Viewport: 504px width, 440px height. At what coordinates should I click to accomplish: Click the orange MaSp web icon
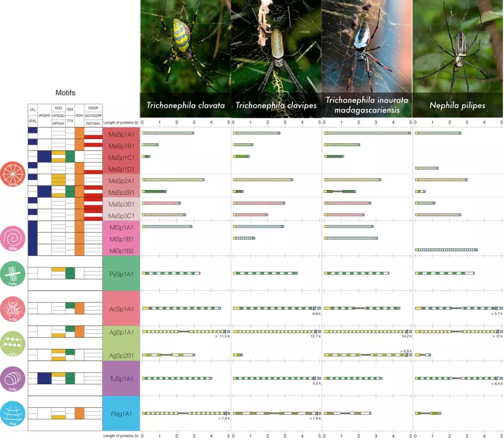click(14, 175)
